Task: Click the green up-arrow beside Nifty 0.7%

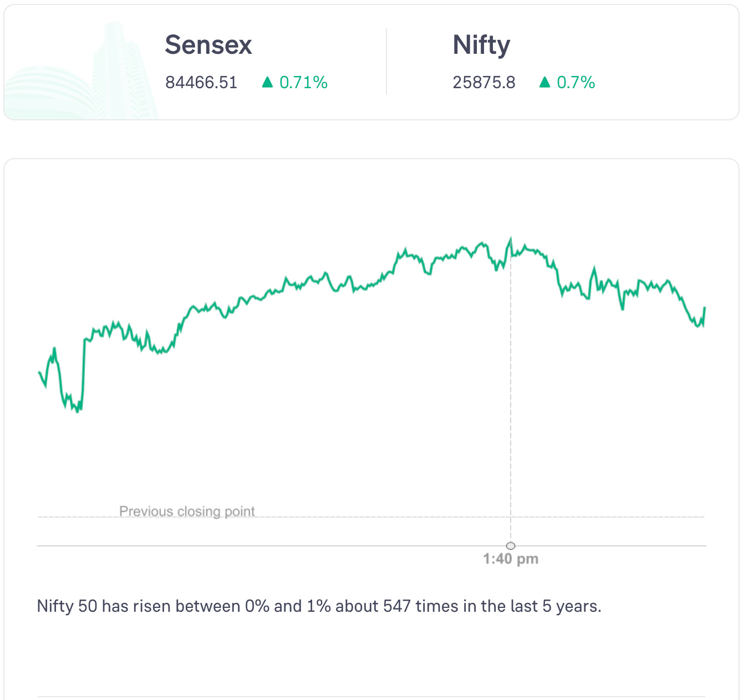Action: click(x=544, y=83)
